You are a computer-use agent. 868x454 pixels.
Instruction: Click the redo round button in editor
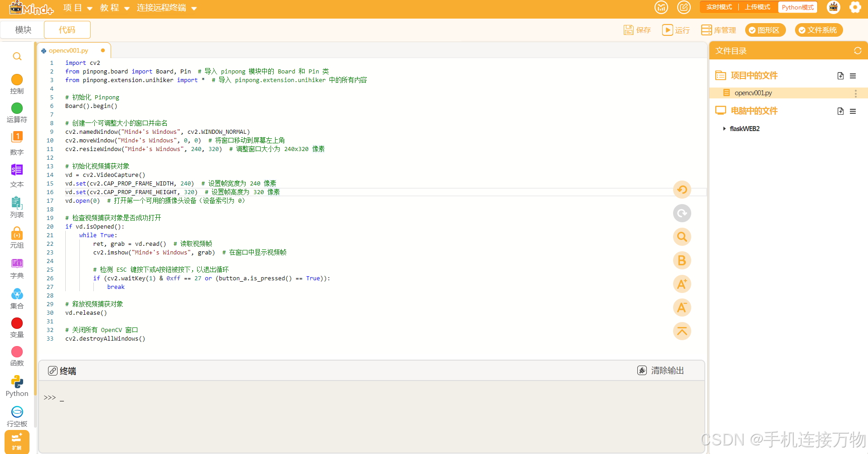pos(682,213)
